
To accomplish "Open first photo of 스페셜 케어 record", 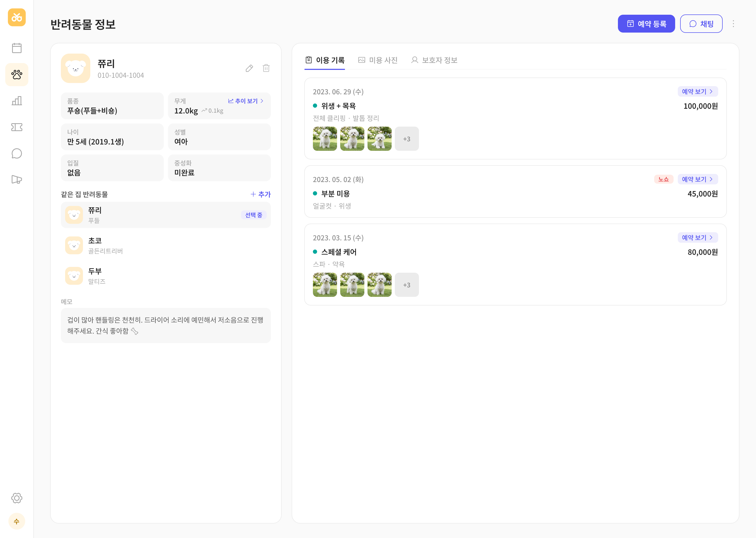I will 325,285.
